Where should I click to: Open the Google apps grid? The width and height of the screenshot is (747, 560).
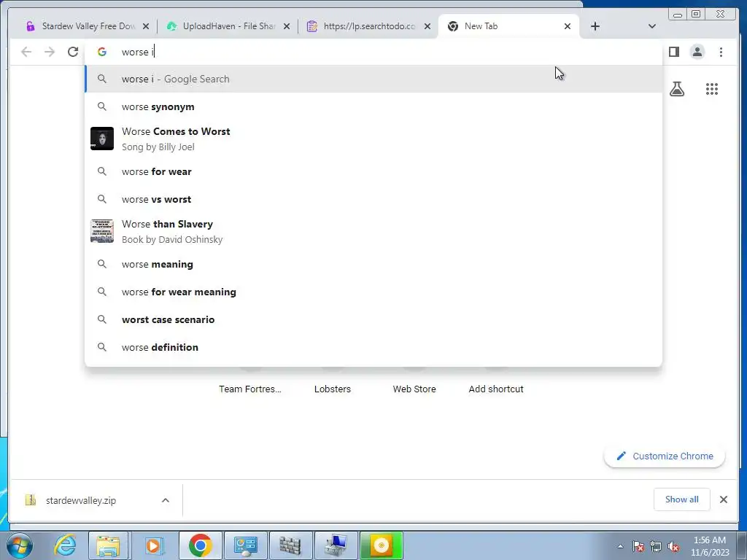tap(712, 88)
